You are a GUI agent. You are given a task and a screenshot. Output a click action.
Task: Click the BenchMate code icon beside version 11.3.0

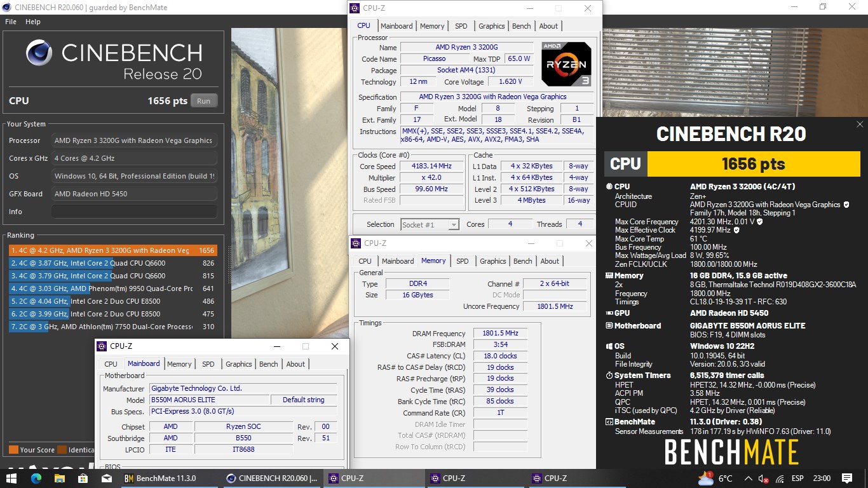coord(609,422)
